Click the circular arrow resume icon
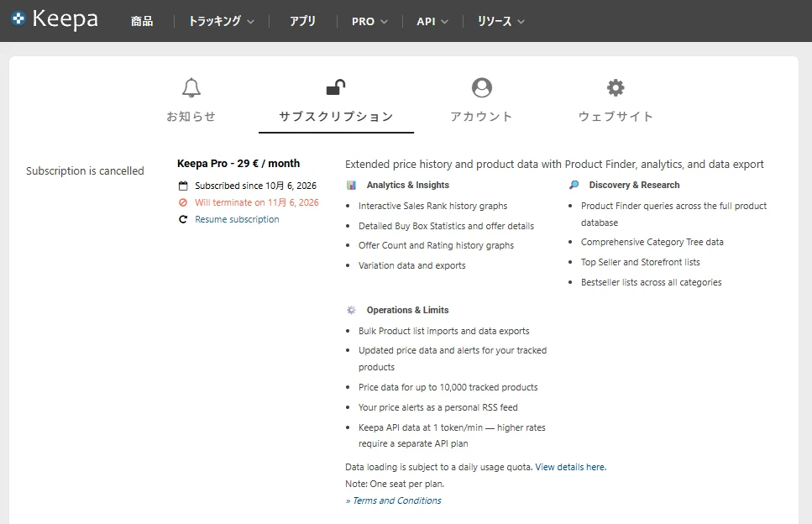Viewport: 812px width, 524px height. pos(183,219)
